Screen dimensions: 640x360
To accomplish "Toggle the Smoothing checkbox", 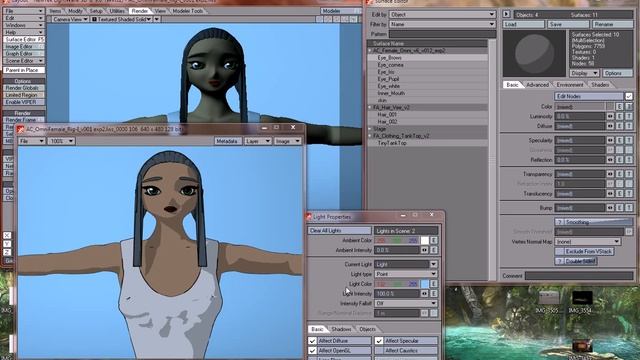I will pos(559,222).
